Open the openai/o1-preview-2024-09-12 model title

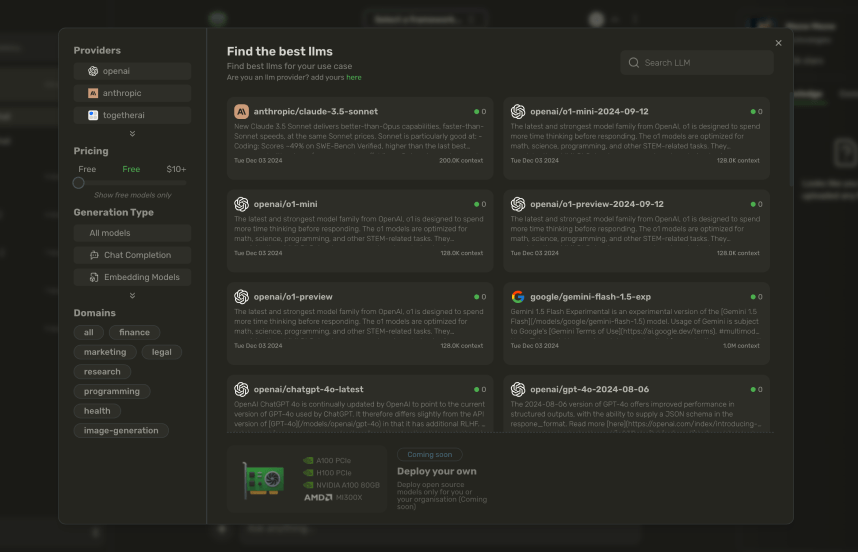596,204
